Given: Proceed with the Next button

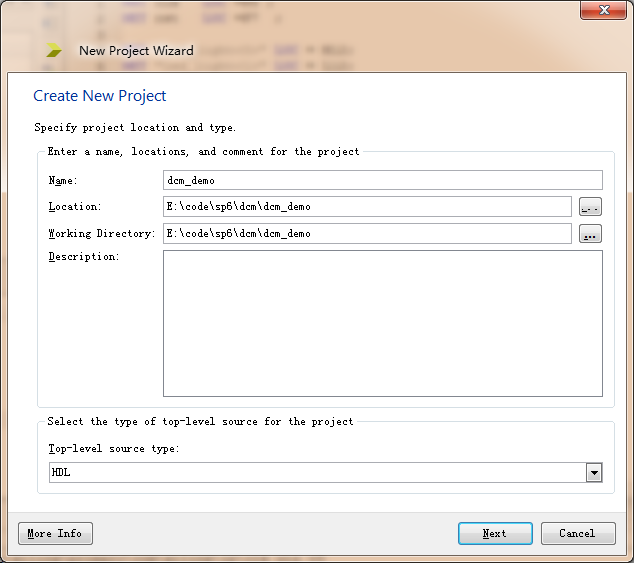Looking at the screenshot, I should click(x=495, y=534).
